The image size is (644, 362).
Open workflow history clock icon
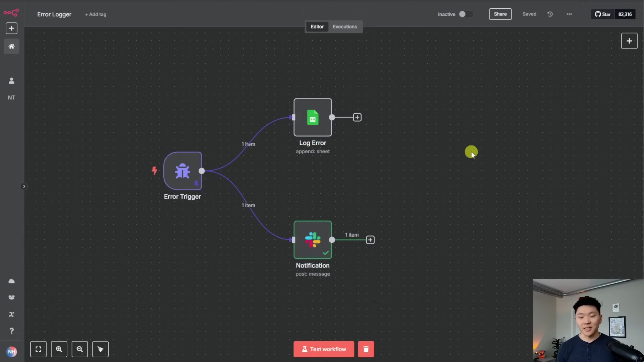tap(550, 14)
